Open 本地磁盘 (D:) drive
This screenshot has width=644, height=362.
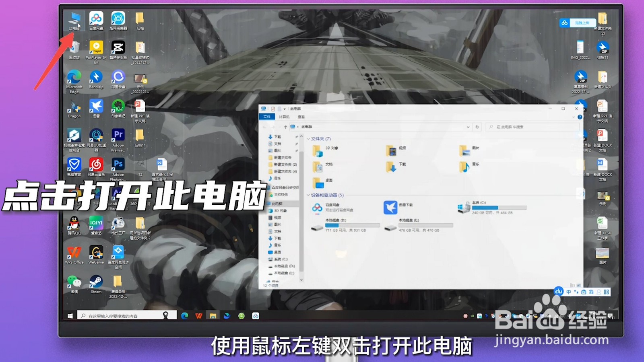(x=345, y=225)
